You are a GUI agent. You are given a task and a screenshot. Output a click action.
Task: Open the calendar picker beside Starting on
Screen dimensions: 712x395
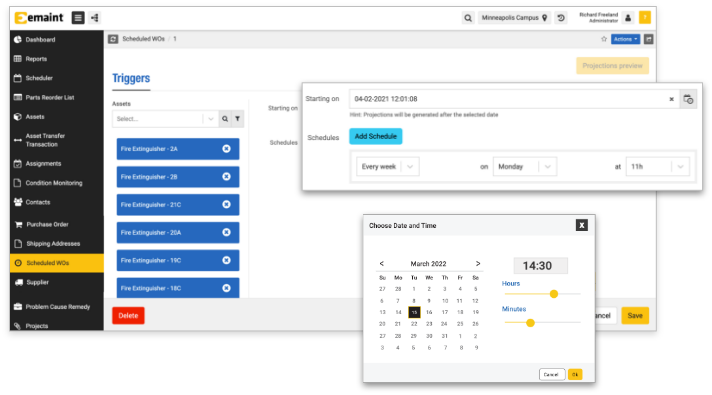pyautogui.click(x=688, y=99)
